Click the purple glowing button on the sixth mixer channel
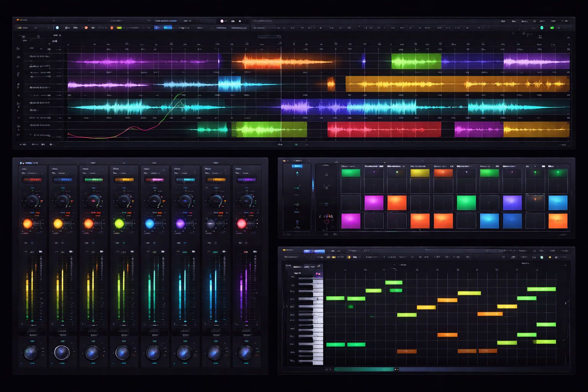This screenshot has height=392, width=588. tap(180, 224)
